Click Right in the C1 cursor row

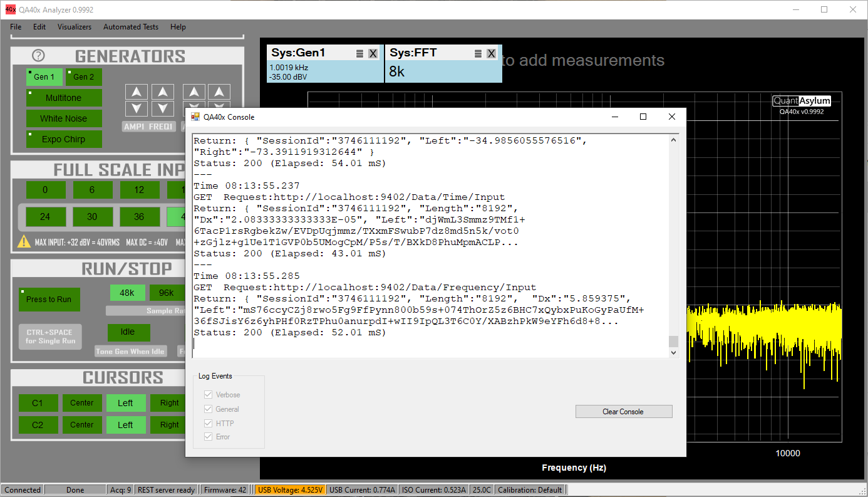point(169,403)
